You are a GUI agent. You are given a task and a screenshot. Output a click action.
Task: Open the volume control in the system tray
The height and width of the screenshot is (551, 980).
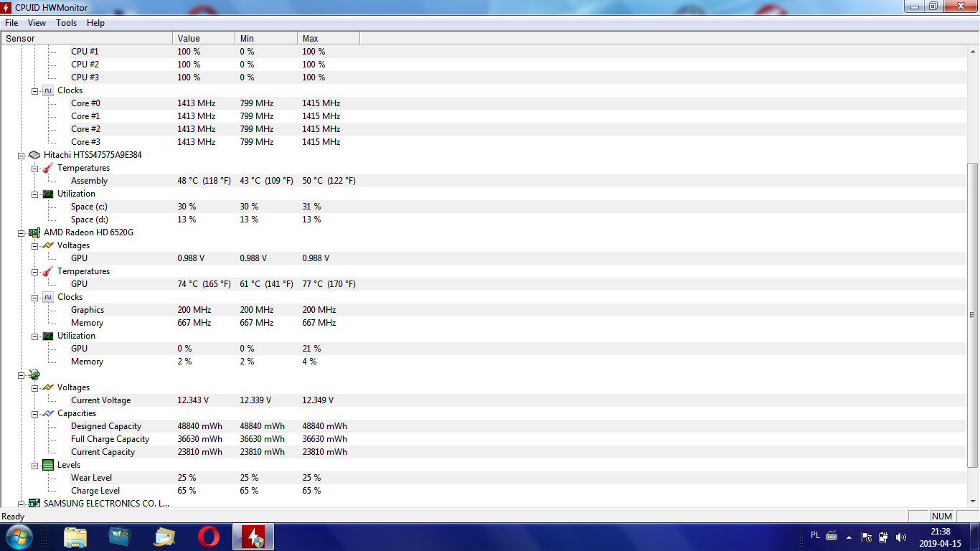coord(900,537)
